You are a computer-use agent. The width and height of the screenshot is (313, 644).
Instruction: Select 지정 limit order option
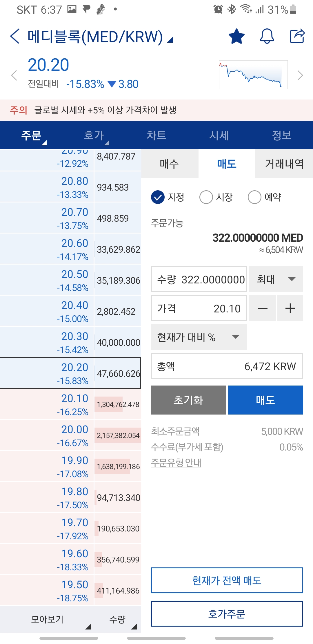point(168,197)
